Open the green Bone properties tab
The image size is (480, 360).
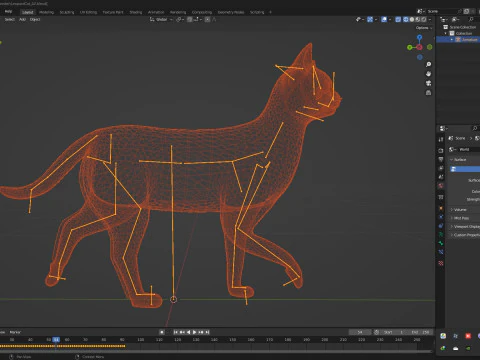coord(441,243)
